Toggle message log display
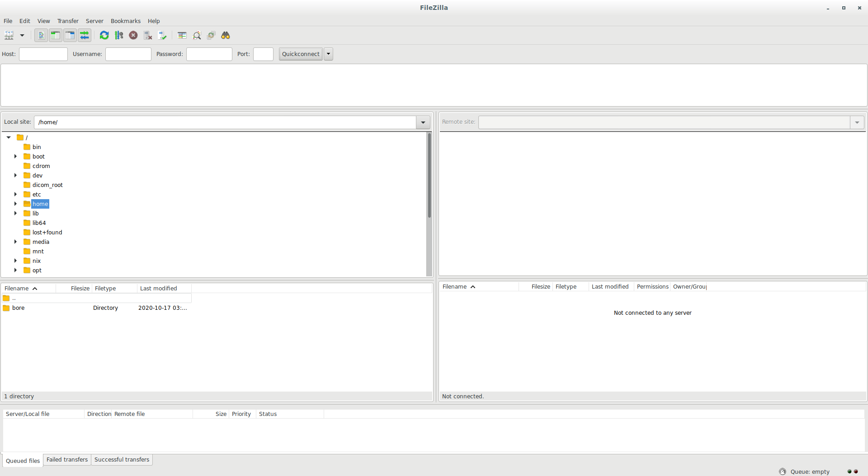Screen dimensions: 868x476 (x=41, y=35)
